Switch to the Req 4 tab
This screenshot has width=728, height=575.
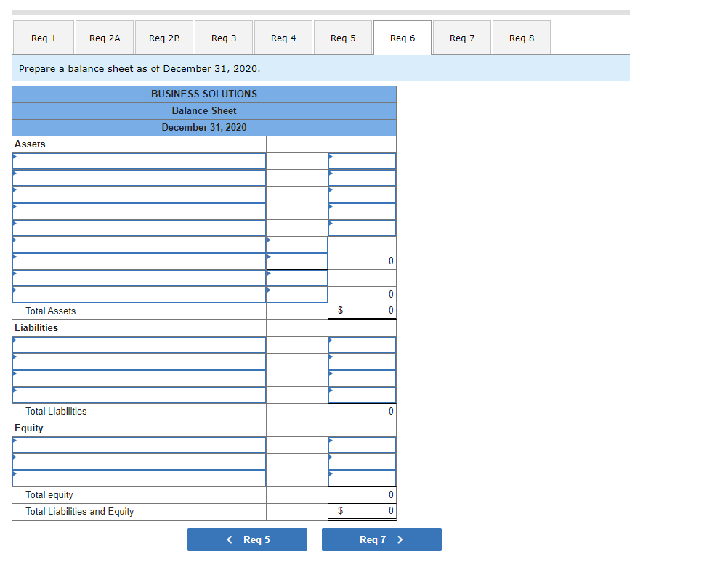click(283, 37)
